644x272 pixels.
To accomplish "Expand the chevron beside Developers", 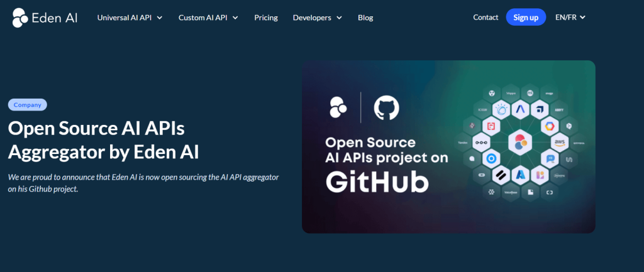I will tap(339, 18).
